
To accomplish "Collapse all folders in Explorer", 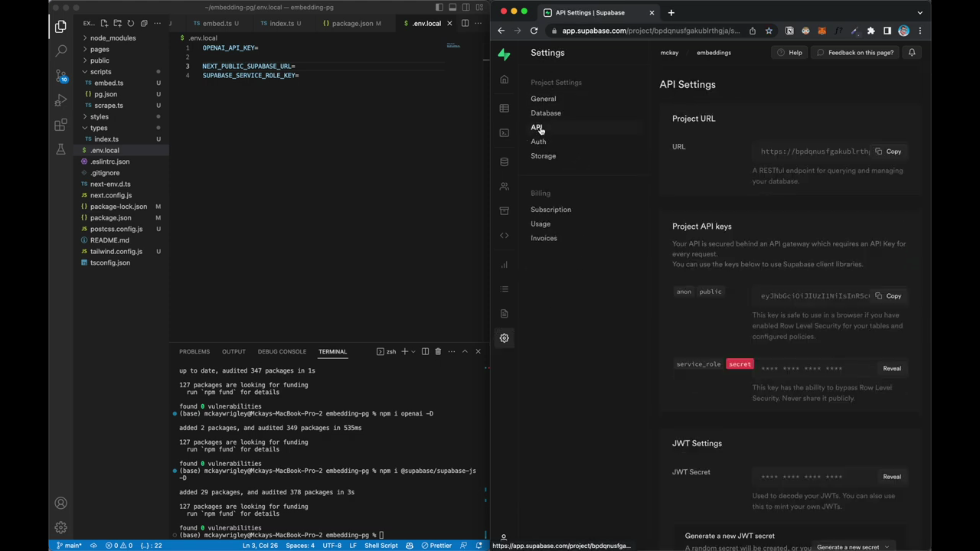I will click(x=143, y=23).
